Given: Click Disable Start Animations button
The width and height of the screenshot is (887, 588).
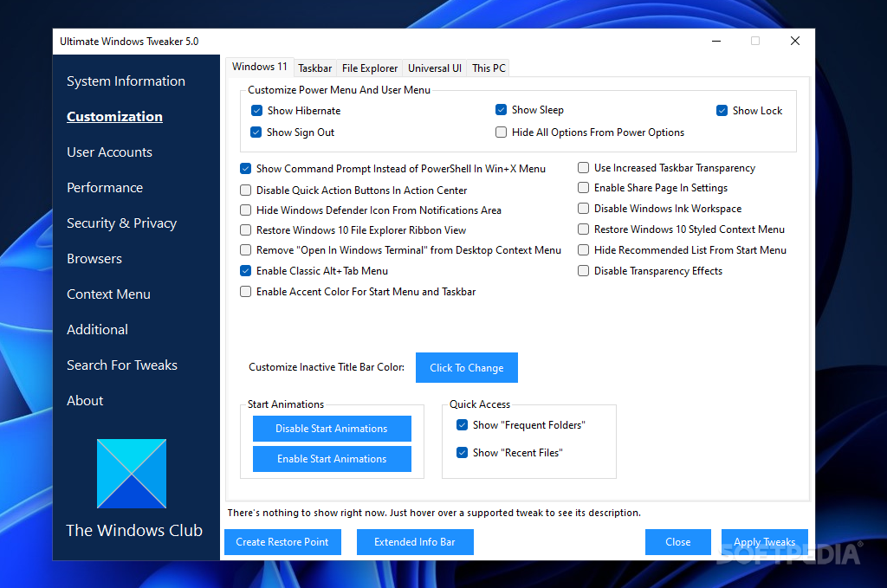Looking at the screenshot, I should click(x=332, y=429).
